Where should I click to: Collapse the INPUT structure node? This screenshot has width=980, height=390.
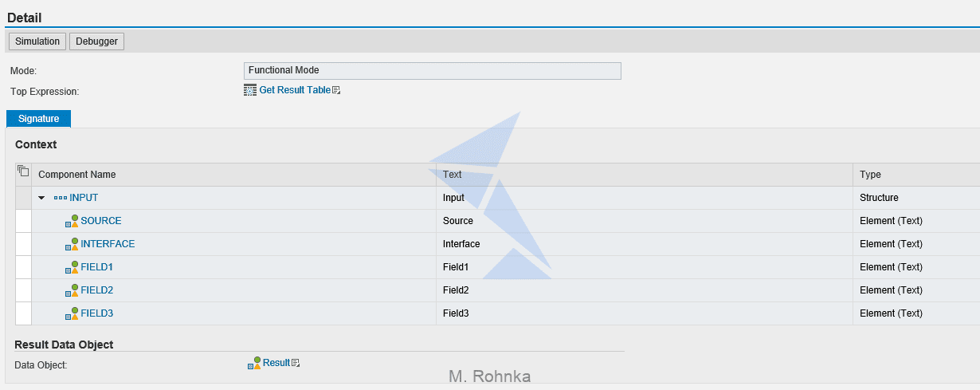(41, 198)
